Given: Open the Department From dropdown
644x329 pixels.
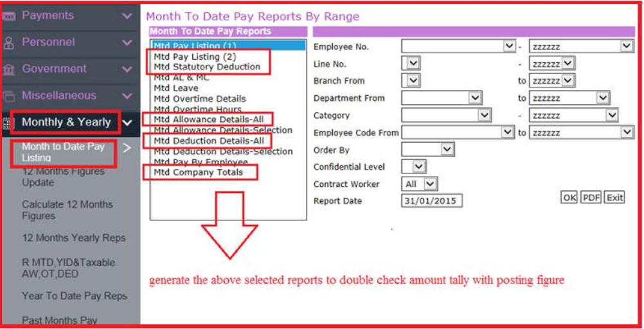Looking at the screenshot, I should click(475, 98).
